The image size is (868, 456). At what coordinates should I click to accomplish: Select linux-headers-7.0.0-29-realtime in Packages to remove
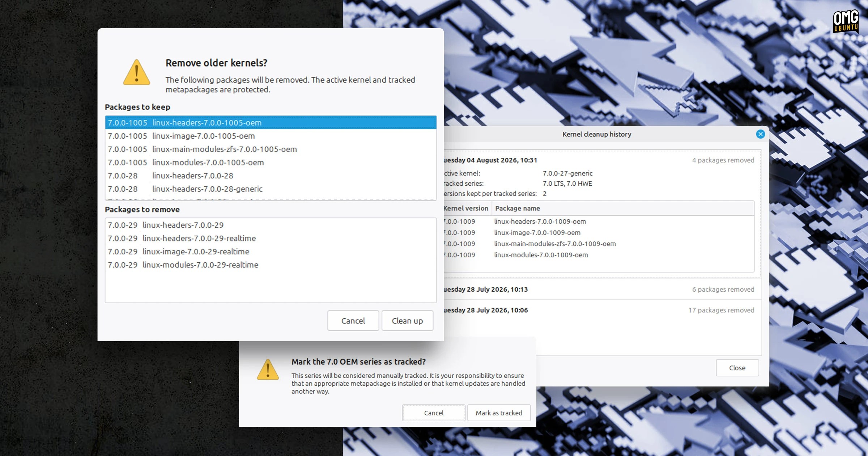(x=271, y=238)
